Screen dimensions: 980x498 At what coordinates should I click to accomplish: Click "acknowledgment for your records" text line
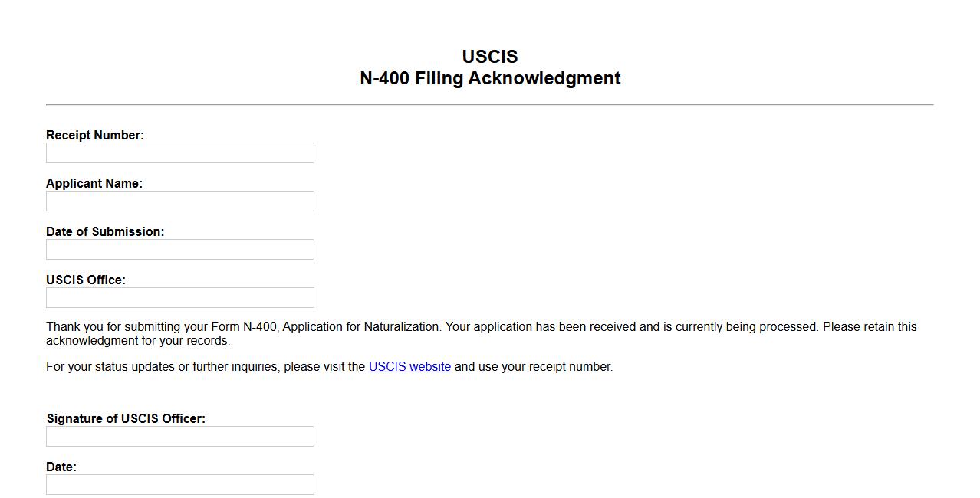point(138,341)
